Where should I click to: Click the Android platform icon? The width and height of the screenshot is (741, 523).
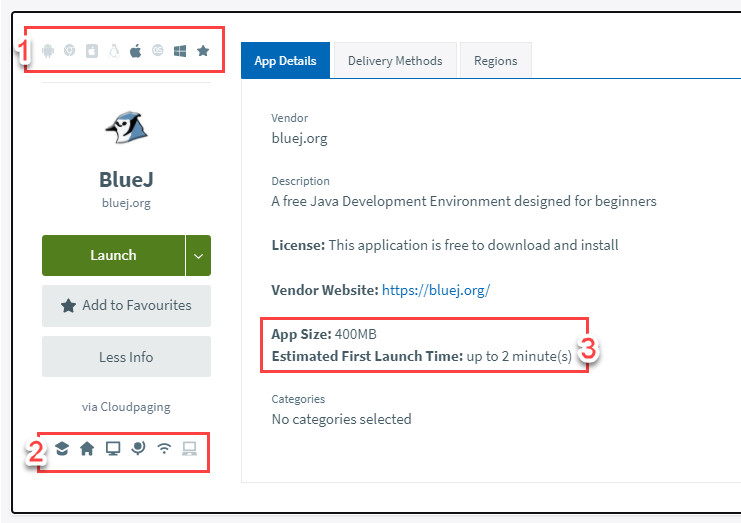click(48, 51)
